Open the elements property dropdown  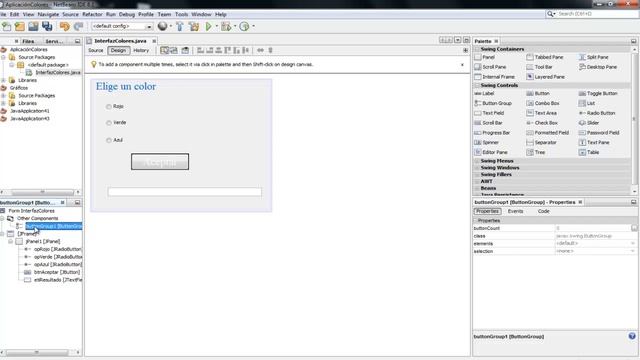[633, 244]
